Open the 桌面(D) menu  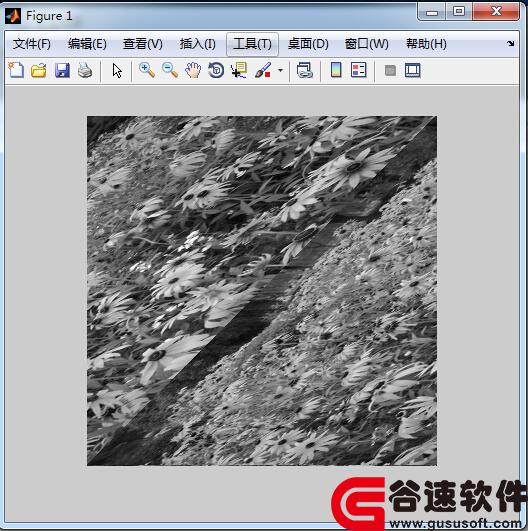pos(308,44)
